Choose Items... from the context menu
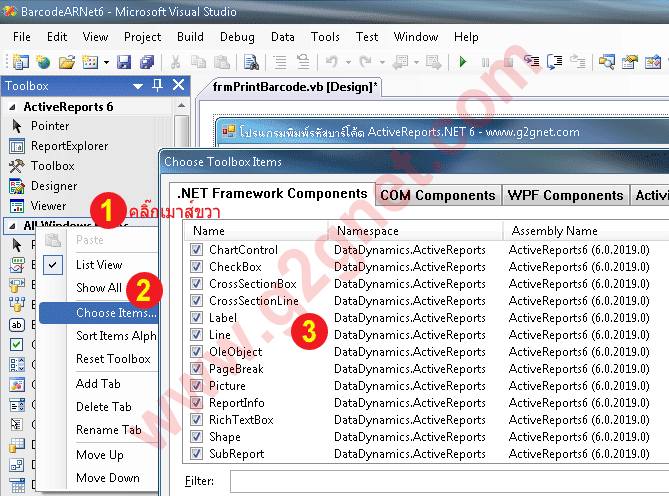The width and height of the screenshot is (669, 496). point(99,313)
